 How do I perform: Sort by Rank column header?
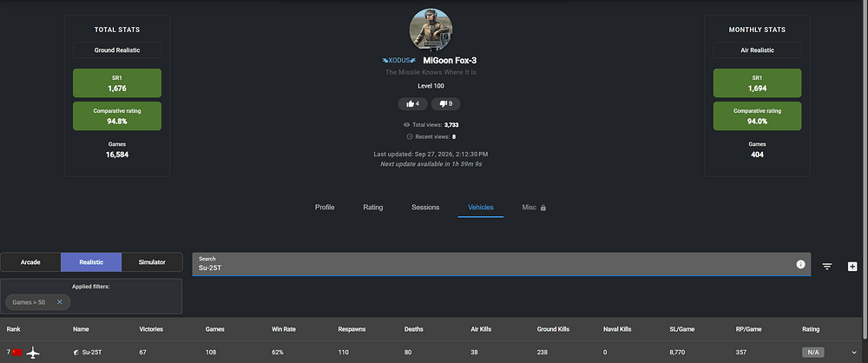click(x=13, y=329)
